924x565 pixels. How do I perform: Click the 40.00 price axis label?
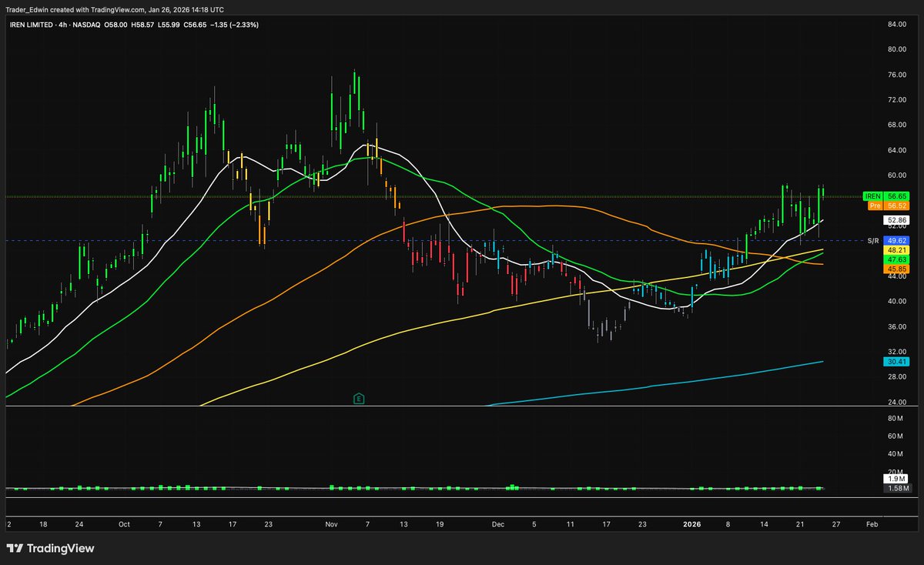897,302
